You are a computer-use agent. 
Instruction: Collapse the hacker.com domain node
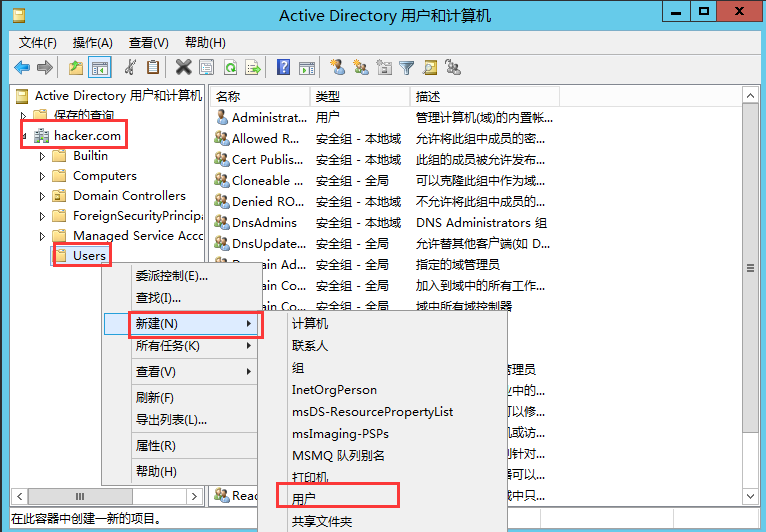click(23, 136)
